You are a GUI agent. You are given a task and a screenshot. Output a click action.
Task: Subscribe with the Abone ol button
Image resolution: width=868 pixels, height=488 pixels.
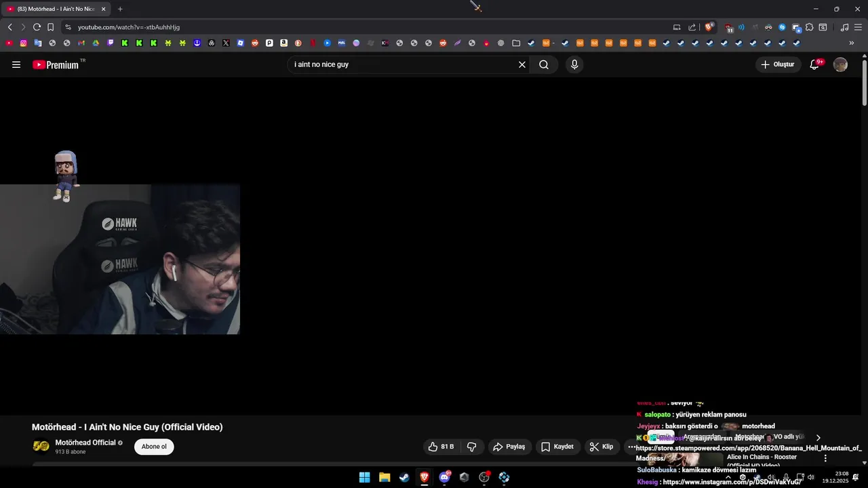coord(154,447)
